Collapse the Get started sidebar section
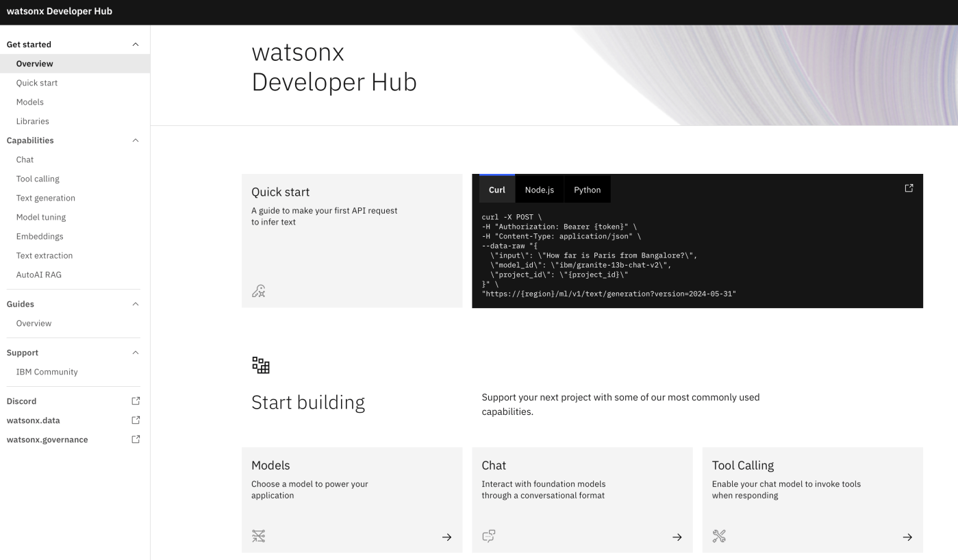This screenshot has width=958, height=560. [x=136, y=44]
